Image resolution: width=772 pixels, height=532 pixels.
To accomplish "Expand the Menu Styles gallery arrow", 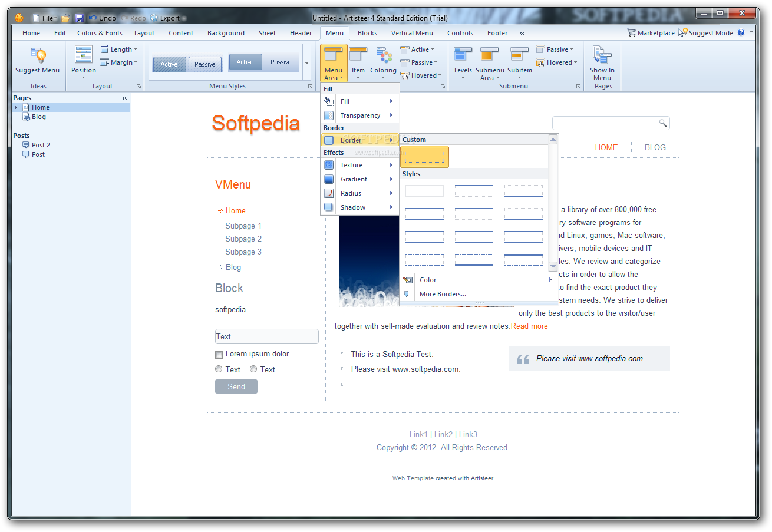I will (306, 62).
